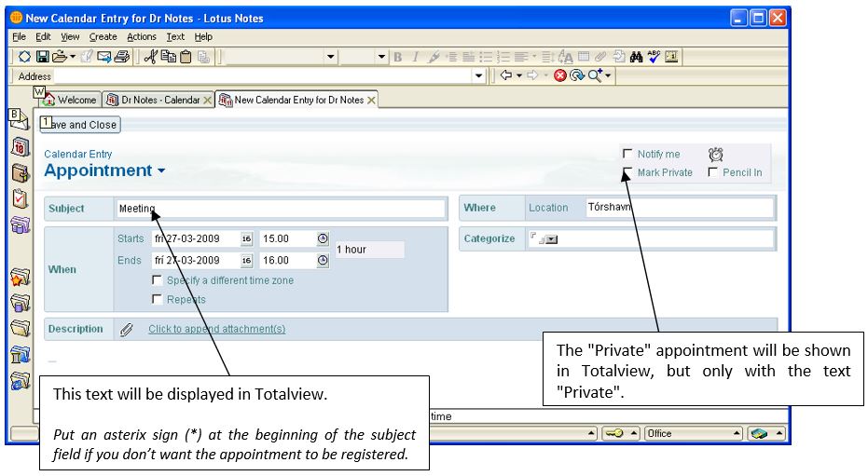This screenshot has width=868, height=476.
Task: Close the Dr Notes - Calendar tab
Action: 207,100
